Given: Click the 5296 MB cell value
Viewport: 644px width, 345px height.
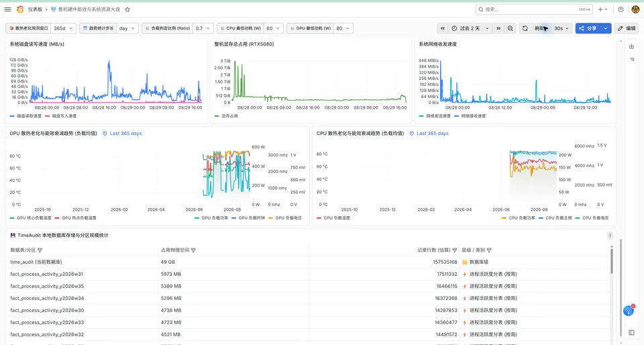Looking at the screenshot, I should (x=171, y=298).
